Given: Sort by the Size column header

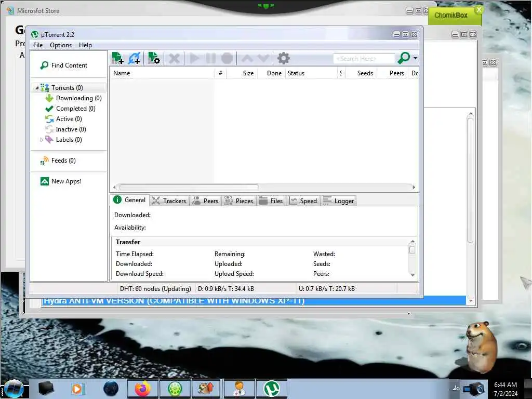Looking at the screenshot, I should (x=242, y=73).
